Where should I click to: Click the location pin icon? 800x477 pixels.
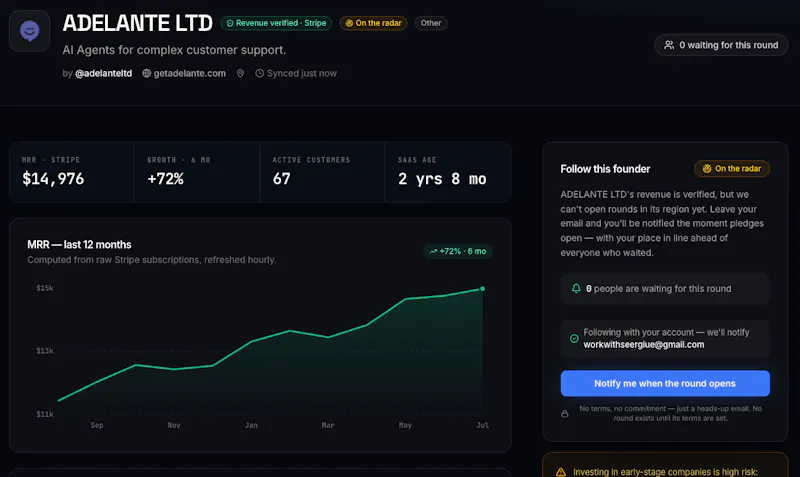click(240, 73)
